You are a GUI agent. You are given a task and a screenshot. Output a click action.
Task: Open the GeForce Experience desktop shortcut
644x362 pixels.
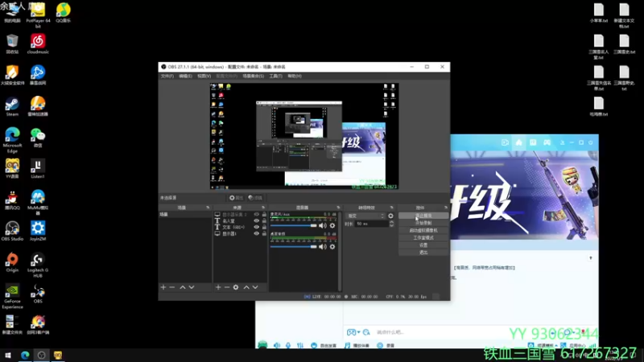tap(12, 296)
